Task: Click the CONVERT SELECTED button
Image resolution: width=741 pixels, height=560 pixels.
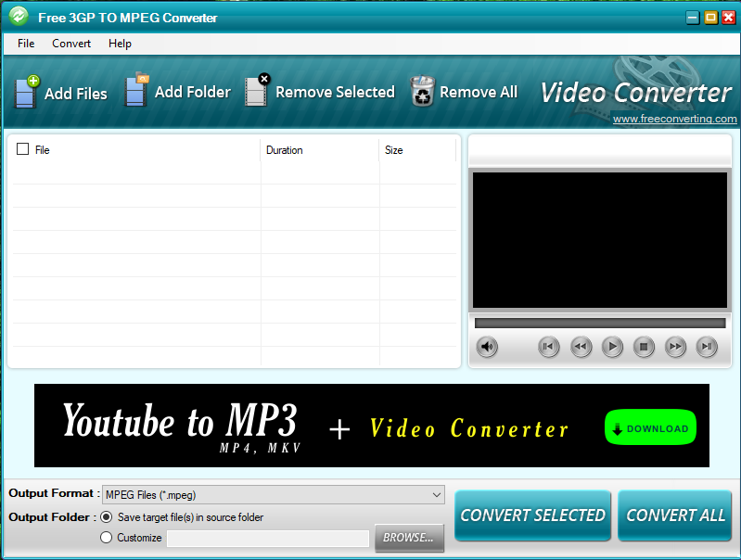Action: tap(532, 515)
